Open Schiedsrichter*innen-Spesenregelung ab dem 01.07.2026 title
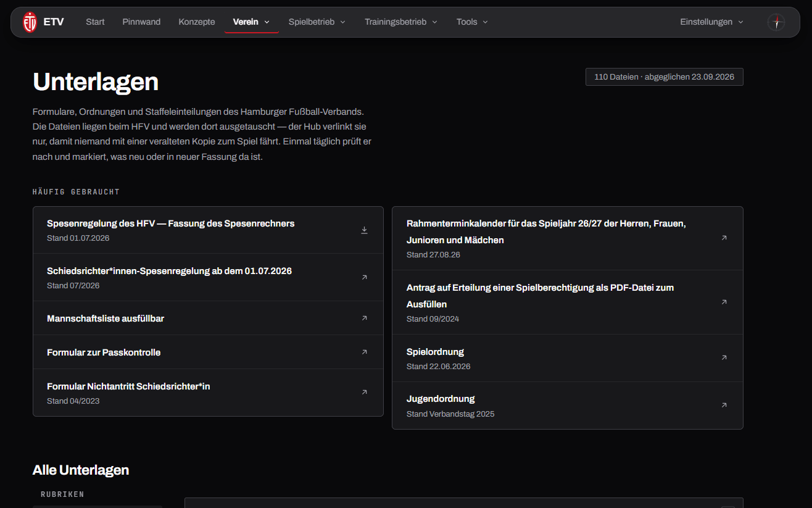812x508 pixels. tap(169, 271)
